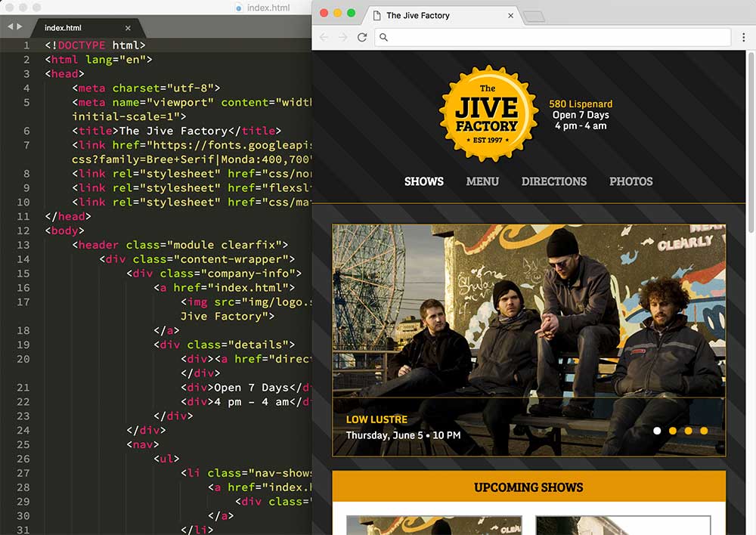The width and height of the screenshot is (756, 535).
Task: Reload the page in the browser
Action: 362,37
